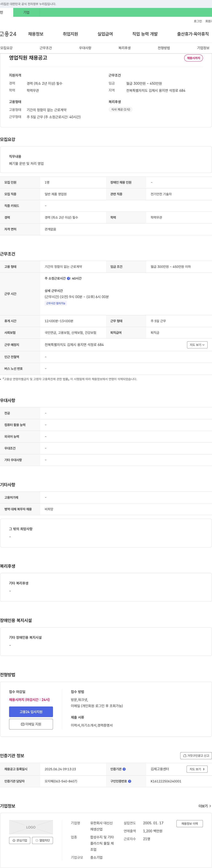The height and width of the screenshot is (868, 212).
Task: Click the help icon beside 인증기관 label
Action: 124,769
